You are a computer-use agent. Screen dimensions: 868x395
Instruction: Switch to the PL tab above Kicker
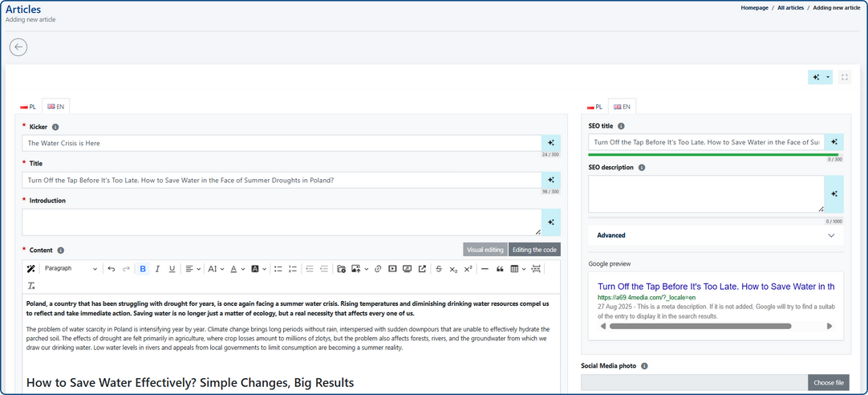[x=28, y=106]
